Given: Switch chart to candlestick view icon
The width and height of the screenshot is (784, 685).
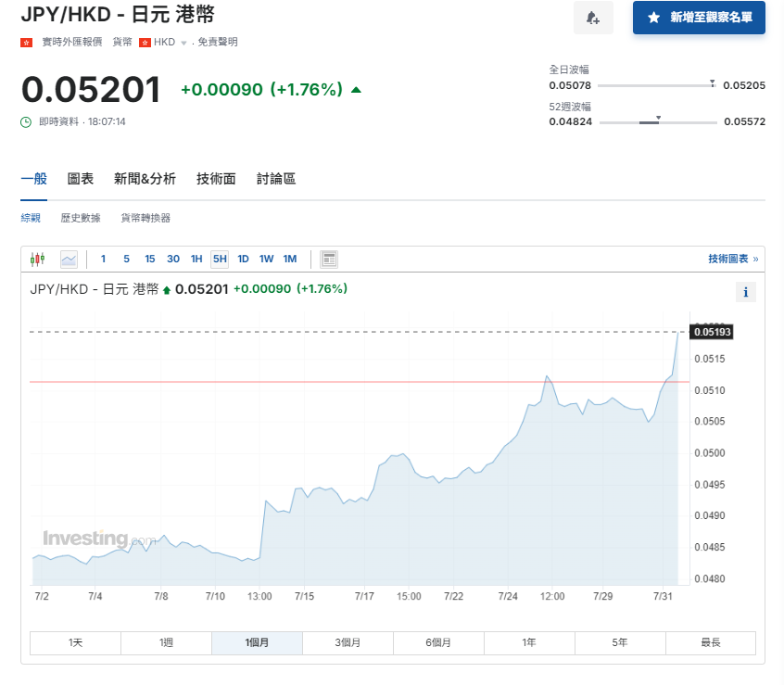Looking at the screenshot, I should pos(37,259).
